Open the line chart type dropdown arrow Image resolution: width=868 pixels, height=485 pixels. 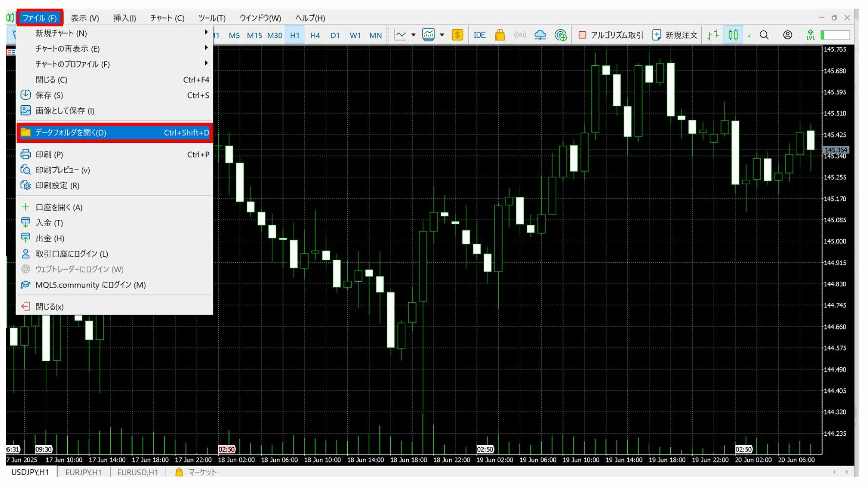click(x=413, y=35)
